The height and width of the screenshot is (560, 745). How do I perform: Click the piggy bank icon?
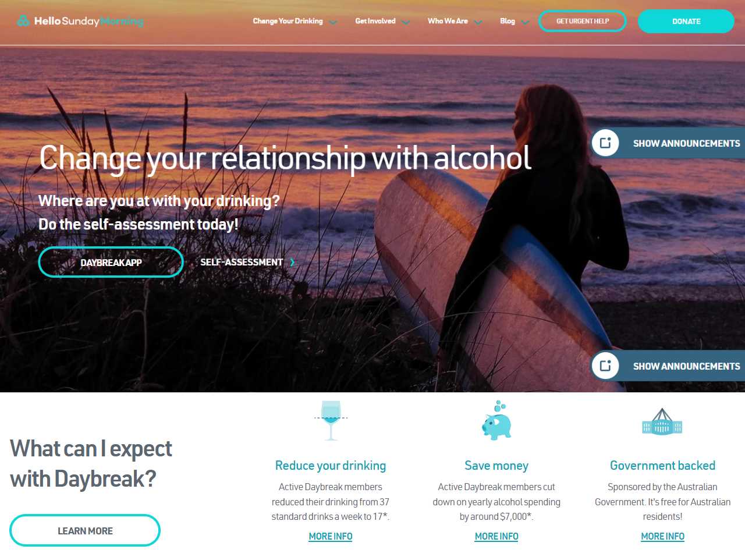(x=496, y=420)
